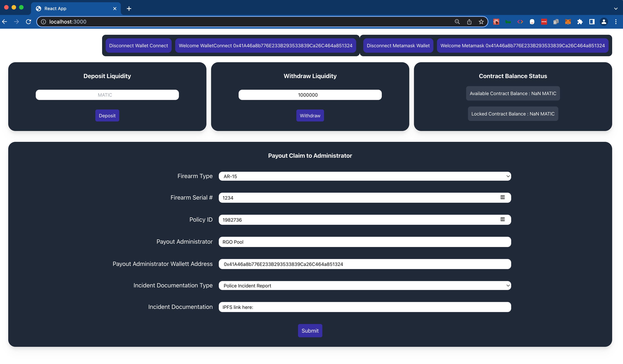Submit the payout claim form
This screenshot has height=364, width=623.
pos(310,331)
